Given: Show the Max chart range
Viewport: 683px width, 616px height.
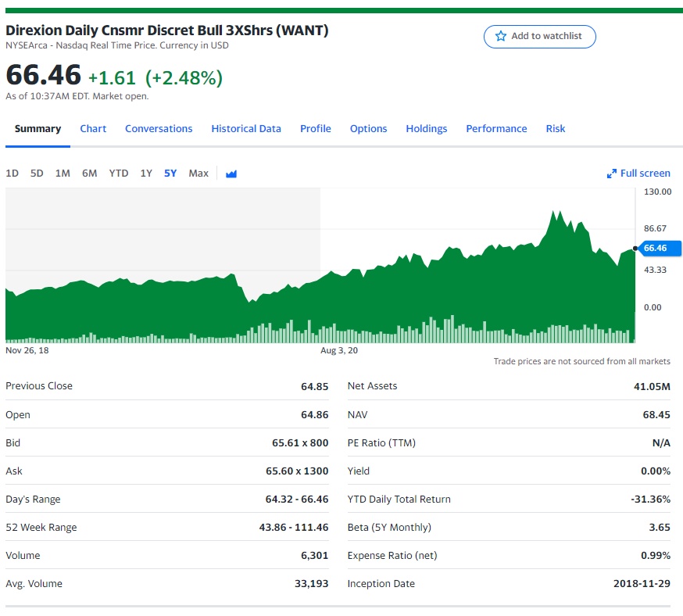Looking at the screenshot, I should 198,174.
